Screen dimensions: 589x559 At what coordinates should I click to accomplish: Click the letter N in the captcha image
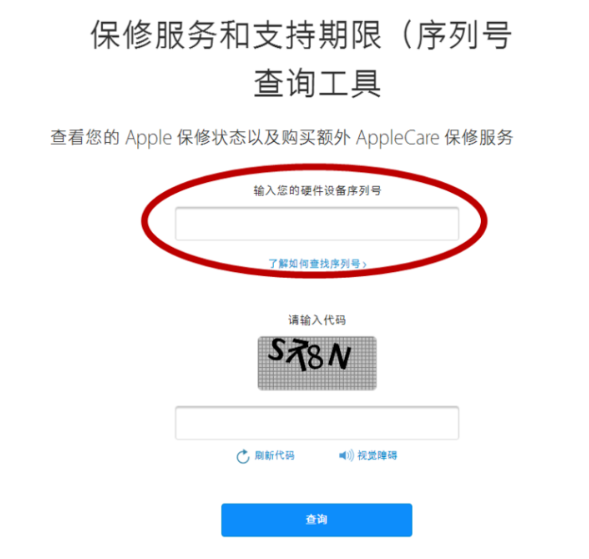click(x=340, y=356)
